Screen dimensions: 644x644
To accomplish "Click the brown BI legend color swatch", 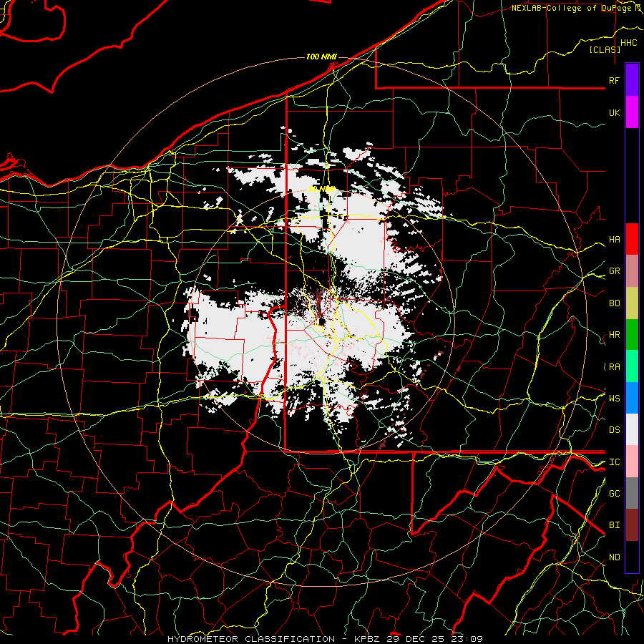I will point(632,525).
